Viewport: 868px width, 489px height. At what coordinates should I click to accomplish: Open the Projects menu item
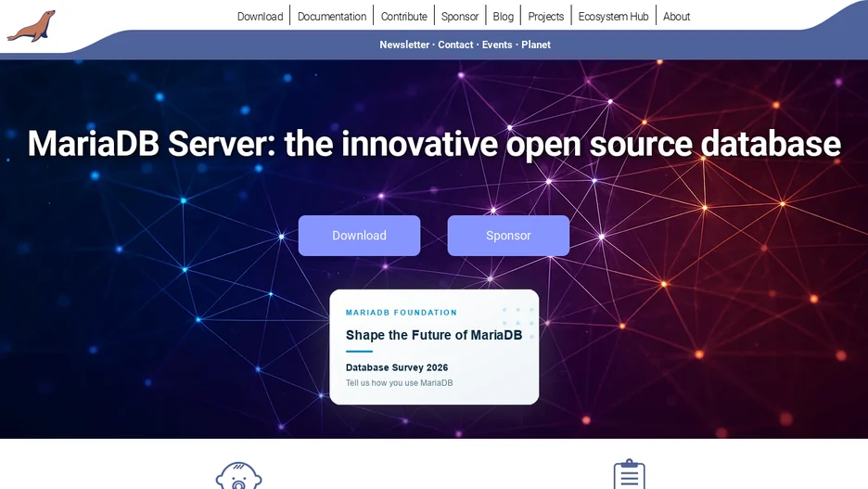pos(546,17)
